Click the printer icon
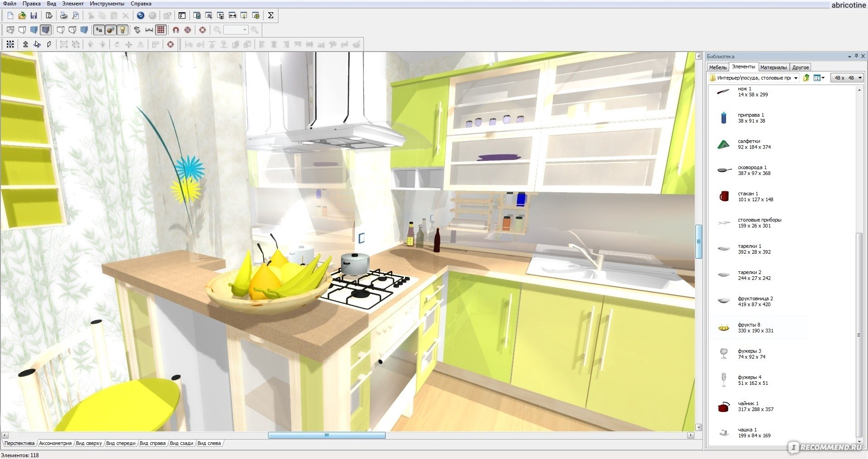Image resolution: width=868 pixels, height=459 pixels. coord(64,15)
